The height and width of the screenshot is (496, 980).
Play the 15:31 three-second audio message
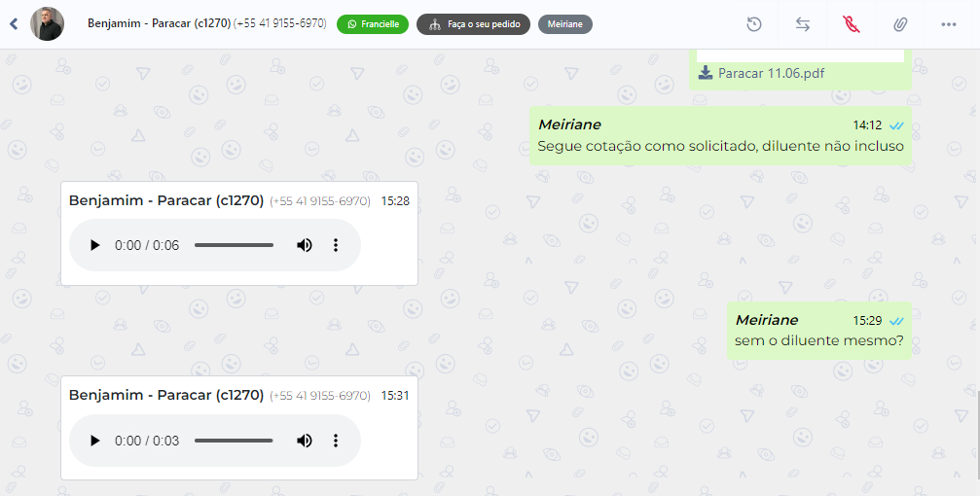tap(95, 441)
